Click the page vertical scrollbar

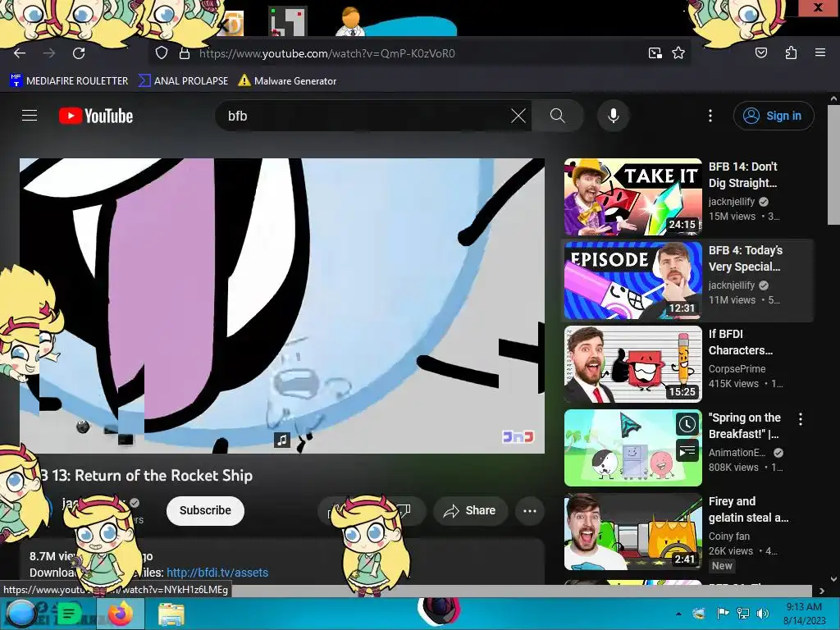click(x=833, y=166)
